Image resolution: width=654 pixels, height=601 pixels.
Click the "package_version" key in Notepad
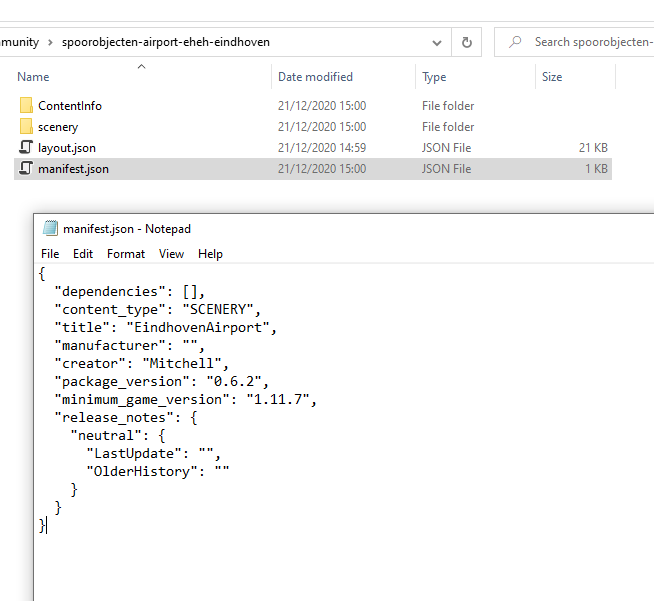tap(122, 381)
